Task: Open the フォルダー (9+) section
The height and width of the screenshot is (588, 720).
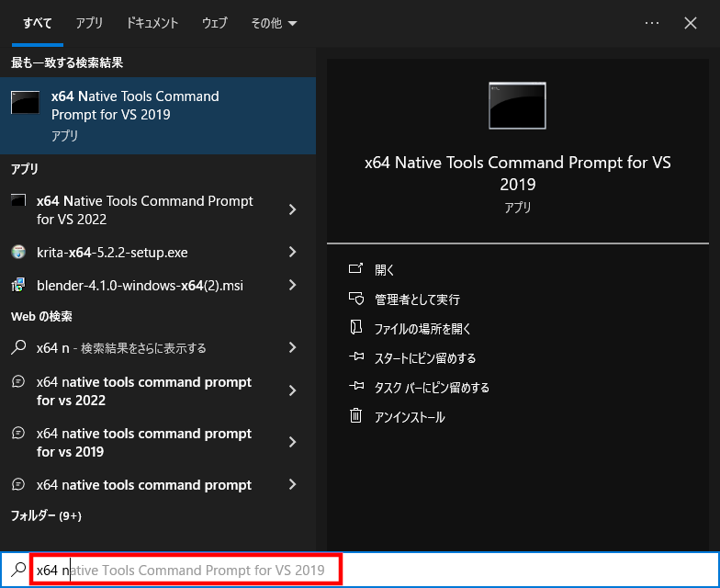Action: tap(46, 515)
